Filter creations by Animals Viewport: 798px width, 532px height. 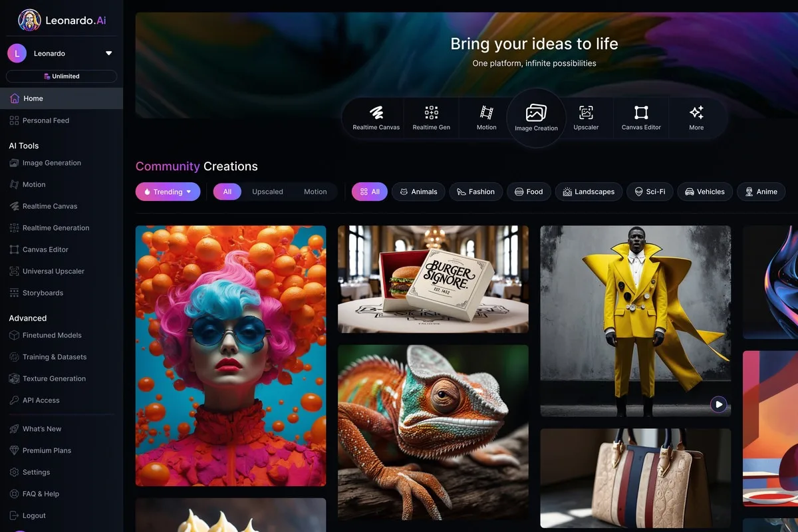418,192
